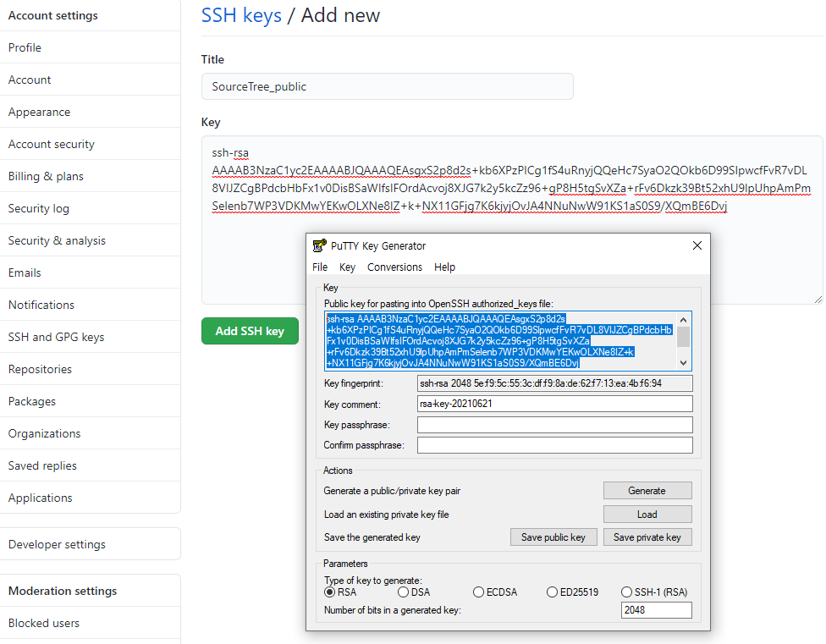Click the Key passphrase field
Image resolution: width=826 pixels, height=644 pixels.
pyautogui.click(x=554, y=425)
